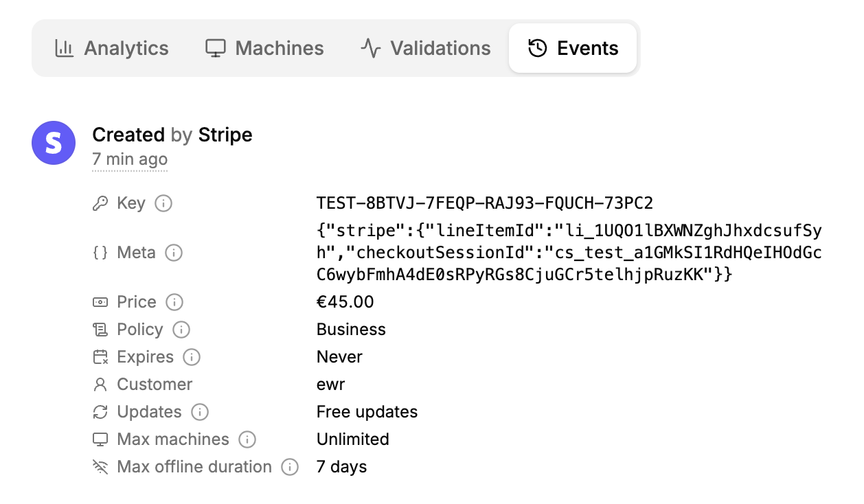Show info tooltip for Updates
The width and height of the screenshot is (864, 504).
(200, 412)
